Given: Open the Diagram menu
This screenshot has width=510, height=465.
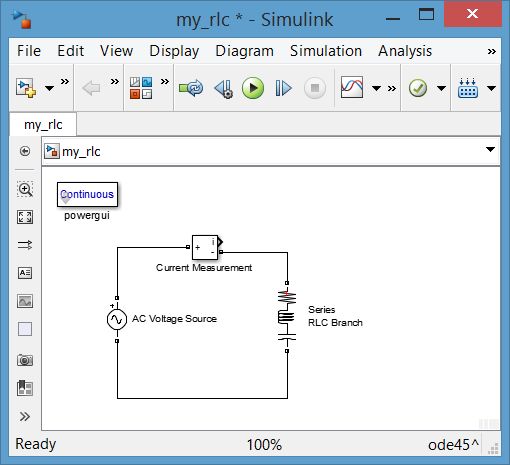Looking at the screenshot, I should [244, 51].
